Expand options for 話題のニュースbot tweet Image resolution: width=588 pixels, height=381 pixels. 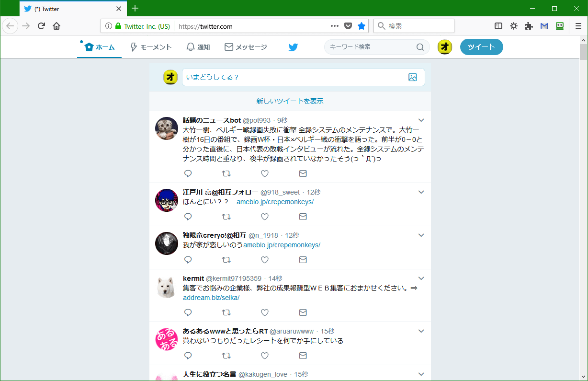[x=421, y=120]
